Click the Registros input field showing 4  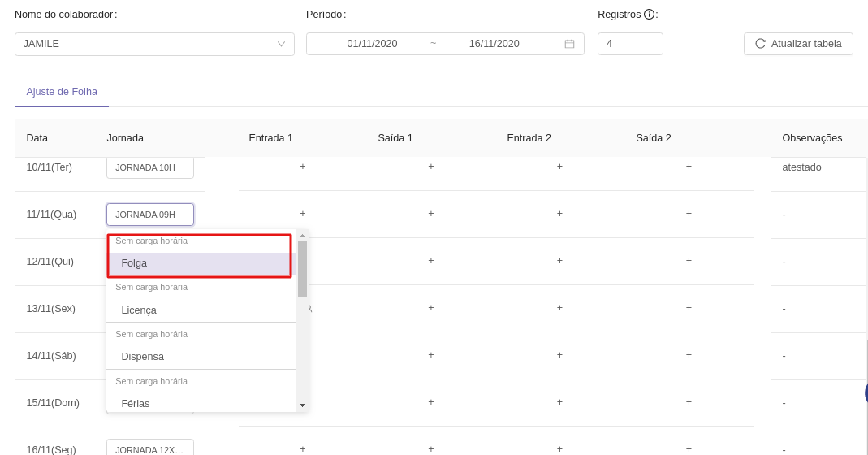tap(630, 44)
